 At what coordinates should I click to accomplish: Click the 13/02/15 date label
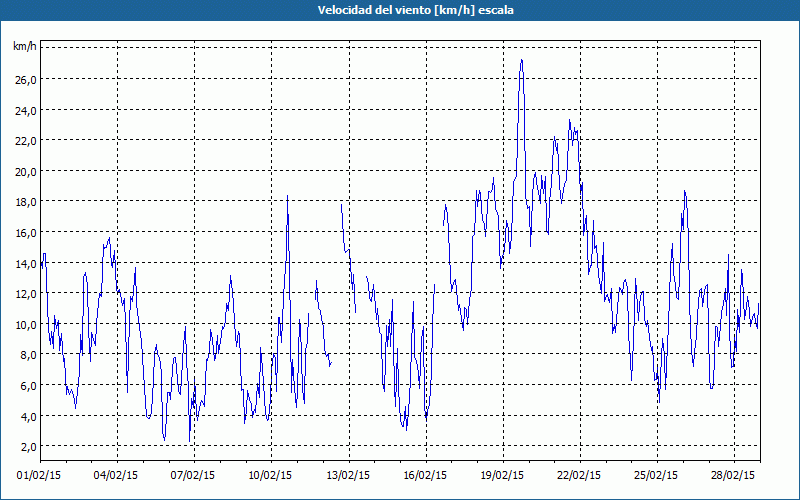(348, 475)
